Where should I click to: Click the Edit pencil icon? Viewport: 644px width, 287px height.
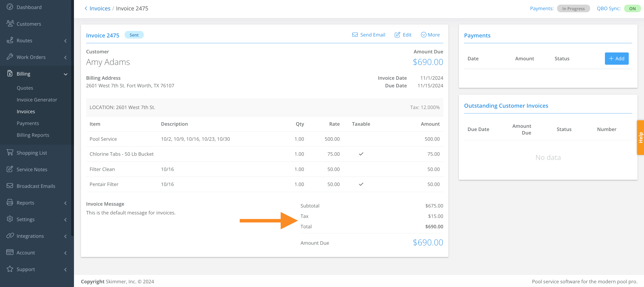click(x=397, y=35)
